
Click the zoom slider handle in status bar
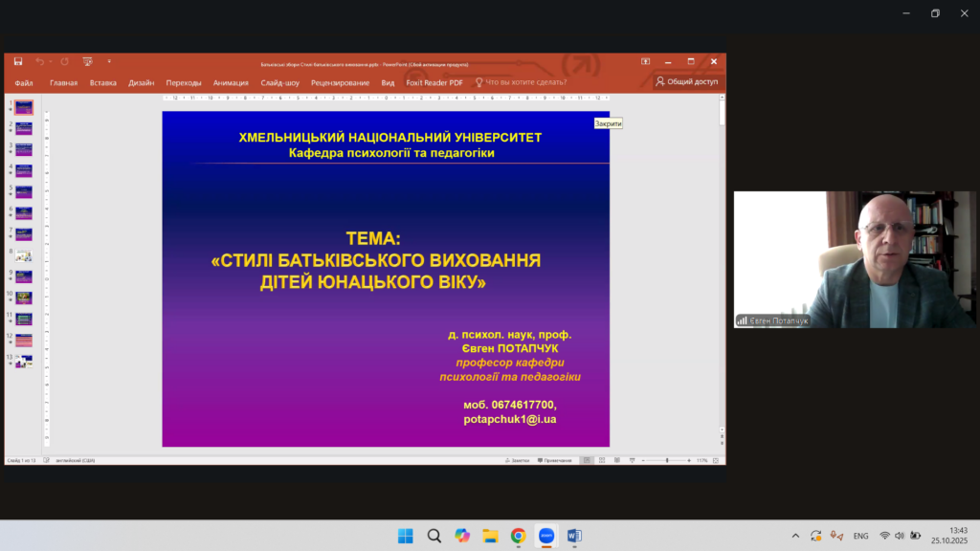[x=667, y=460]
